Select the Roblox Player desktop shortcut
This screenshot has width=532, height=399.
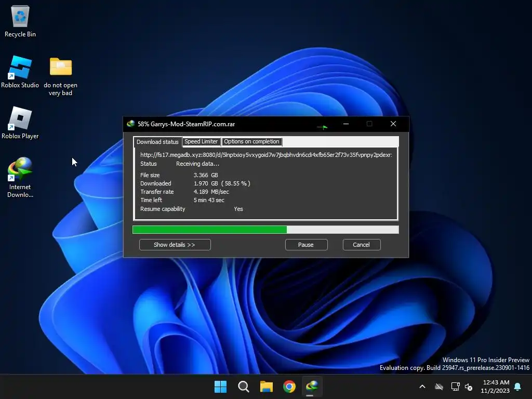pyautogui.click(x=20, y=123)
